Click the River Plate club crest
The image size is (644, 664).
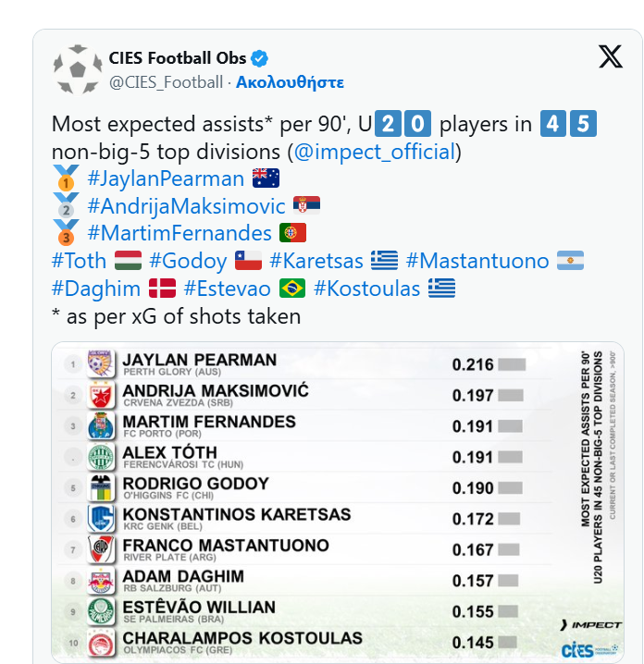coord(101,549)
